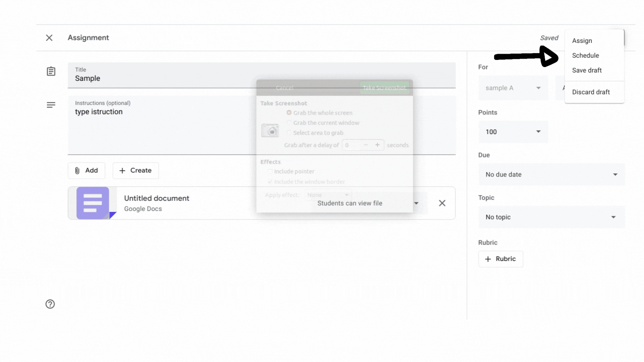Screen dimensions: 644x362
Task: Close the Assignment editor with the X icon
Action: coord(49,38)
